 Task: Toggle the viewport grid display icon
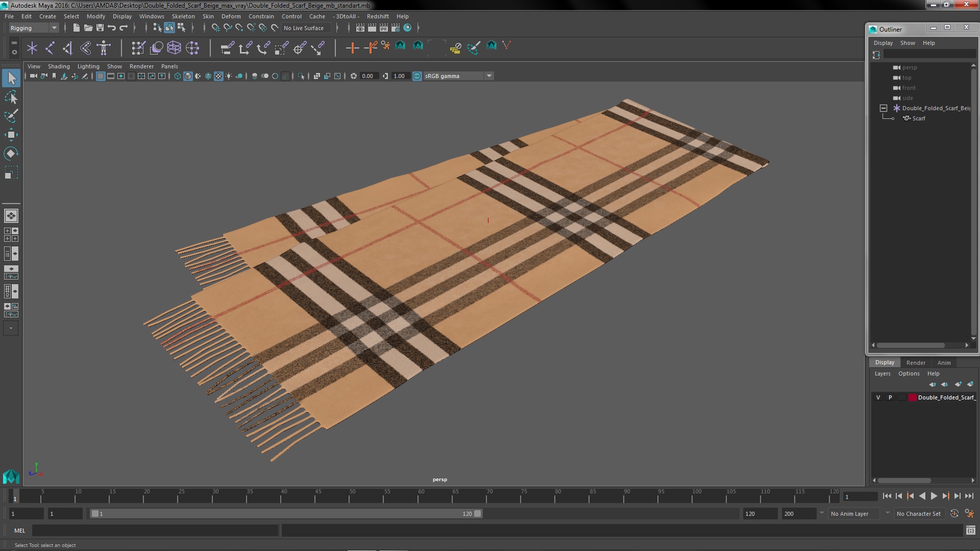pos(101,76)
